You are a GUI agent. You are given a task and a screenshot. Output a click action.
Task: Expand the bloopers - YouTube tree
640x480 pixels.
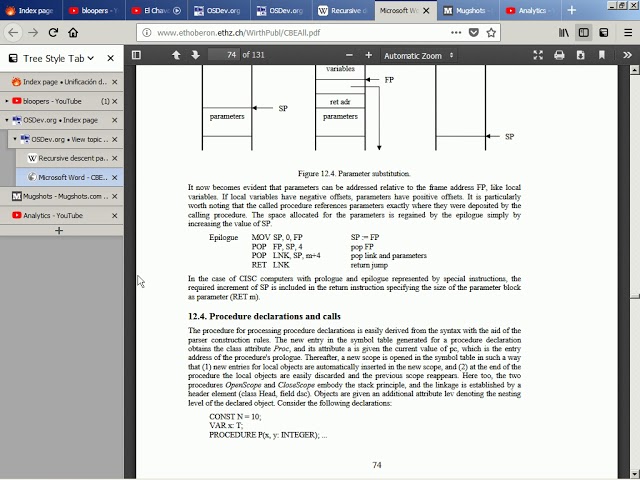(x=7, y=101)
